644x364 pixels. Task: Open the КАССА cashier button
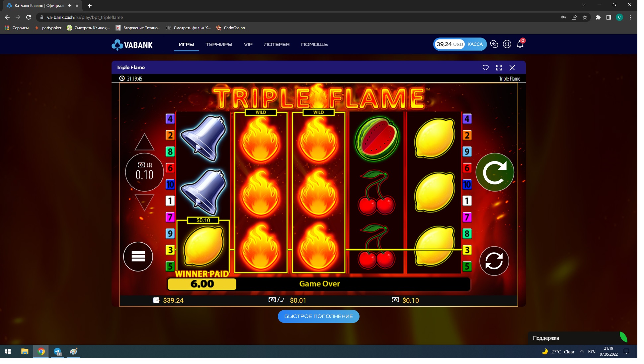(x=475, y=44)
